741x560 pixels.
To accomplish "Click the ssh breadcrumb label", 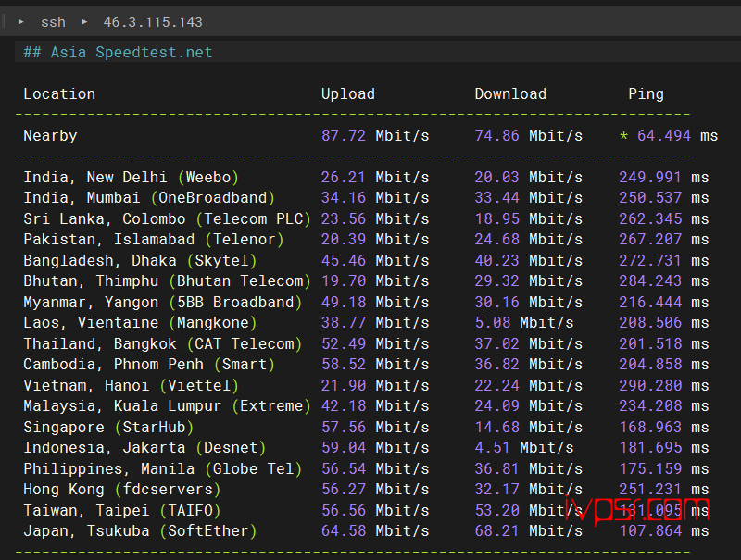I will pyautogui.click(x=54, y=22).
